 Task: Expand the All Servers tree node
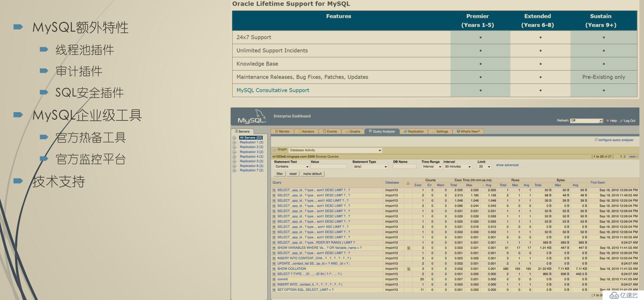[x=235, y=138]
